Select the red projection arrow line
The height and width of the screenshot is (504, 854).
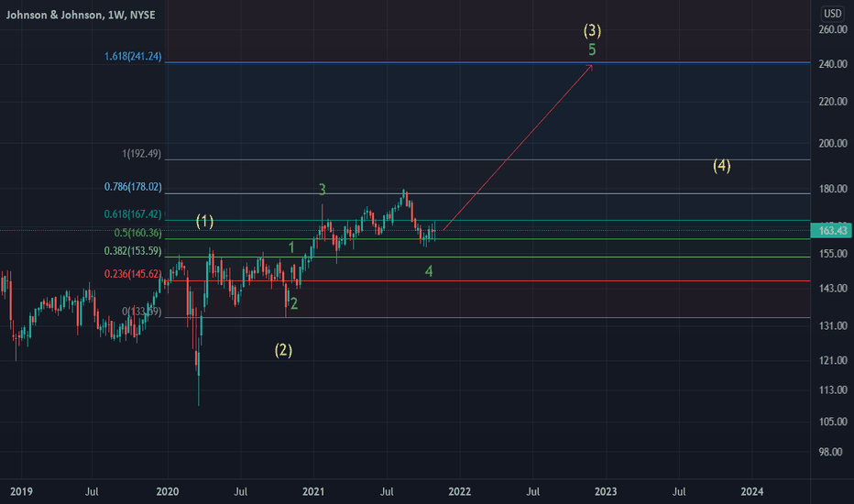point(518,148)
